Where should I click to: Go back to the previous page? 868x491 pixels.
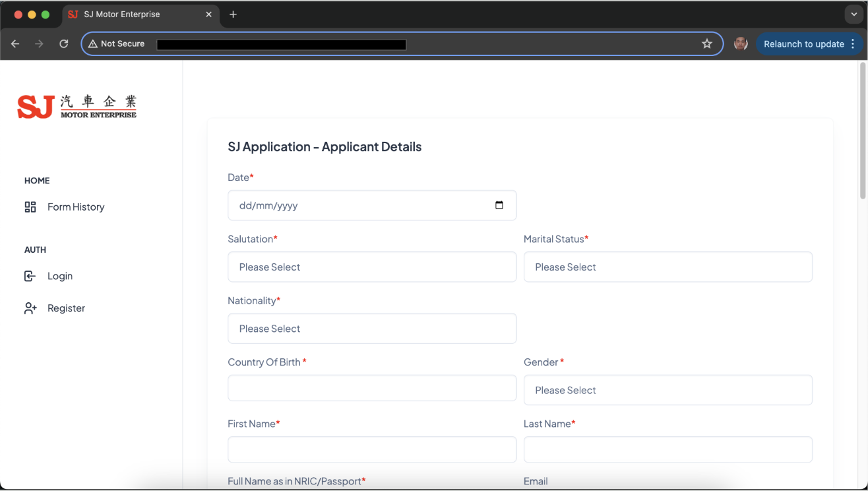[15, 44]
